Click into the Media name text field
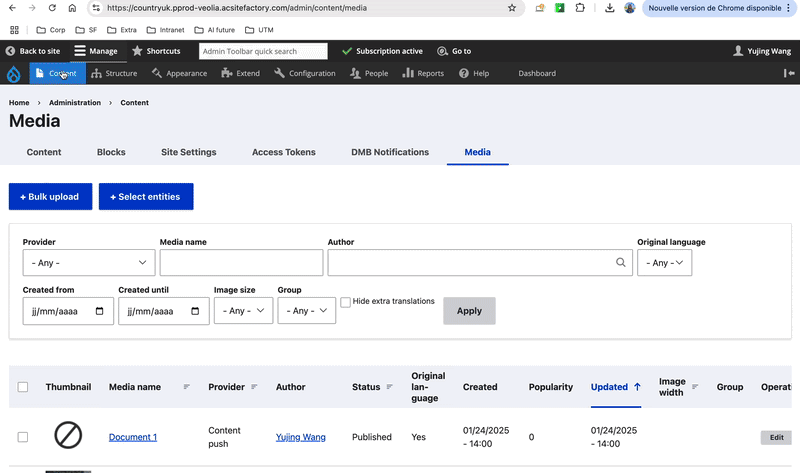This screenshot has width=800, height=473. click(x=241, y=263)
